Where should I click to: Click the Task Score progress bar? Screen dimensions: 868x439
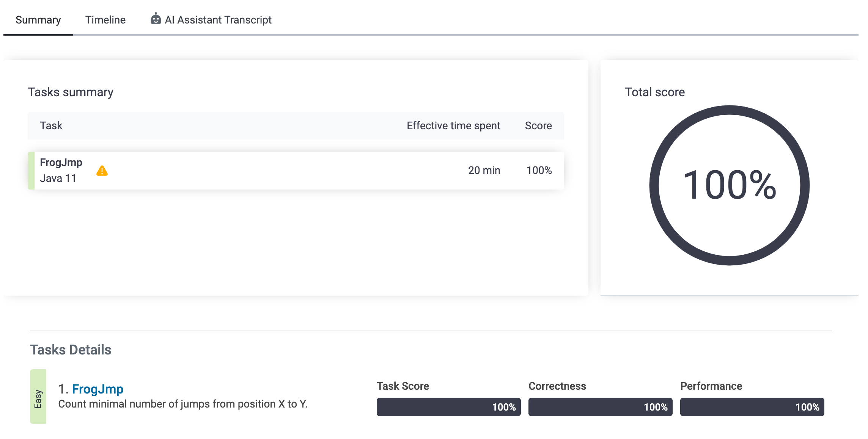(448, 407)
